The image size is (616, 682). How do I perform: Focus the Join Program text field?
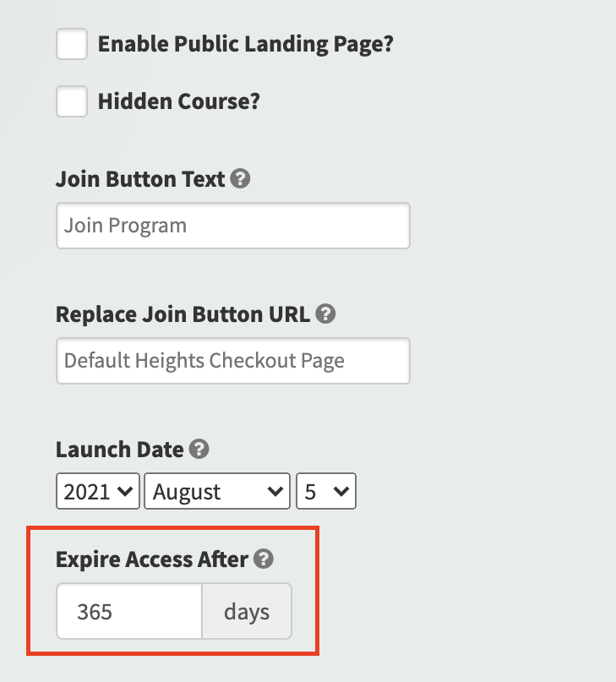point(233,226)
